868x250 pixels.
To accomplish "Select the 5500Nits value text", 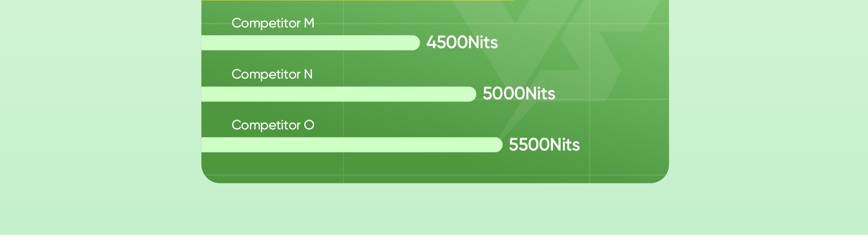I will (x=544, y=145).
